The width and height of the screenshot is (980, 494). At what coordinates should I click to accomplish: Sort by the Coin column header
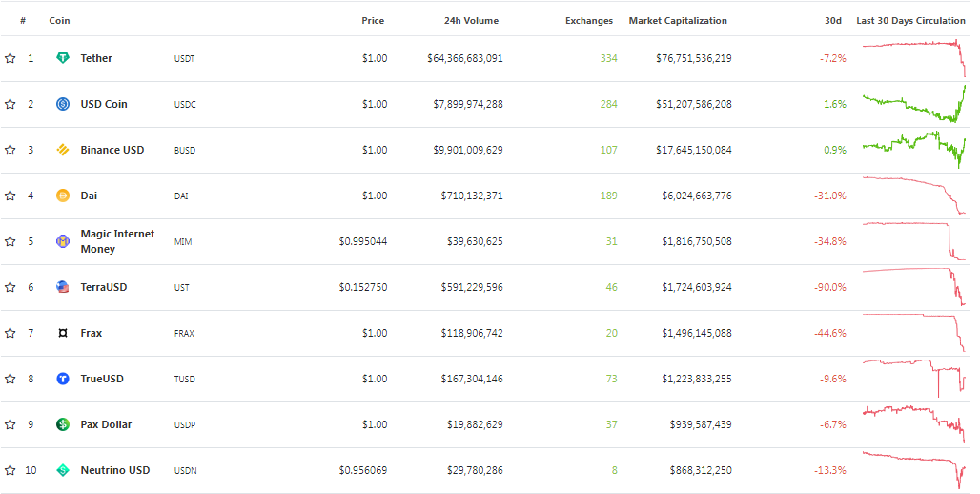59,21
